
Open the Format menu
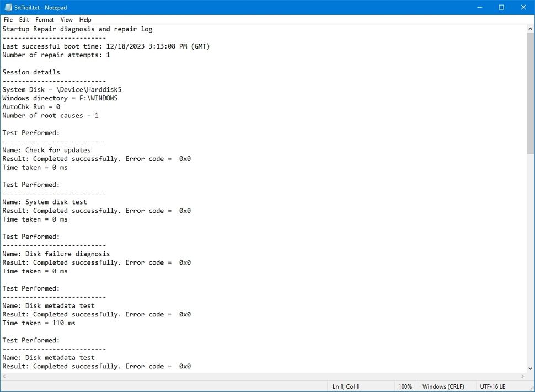point(44,19)
